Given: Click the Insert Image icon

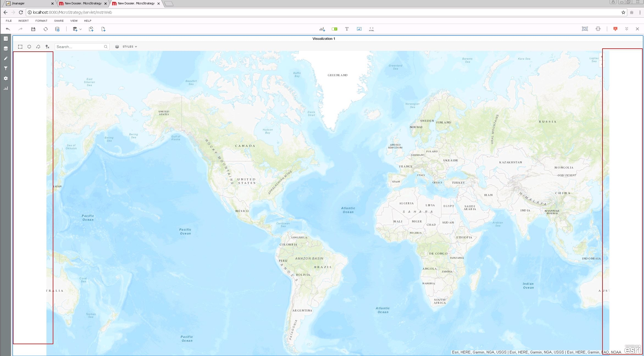Looking at the screenshot, I should point(359,29).
